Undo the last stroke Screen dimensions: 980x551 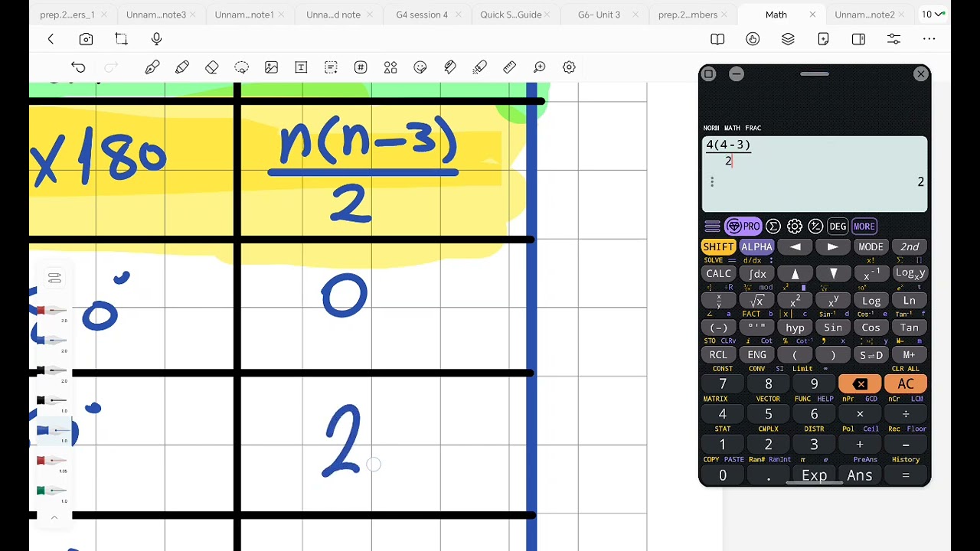pyautogui.click(x=78, y=67)
